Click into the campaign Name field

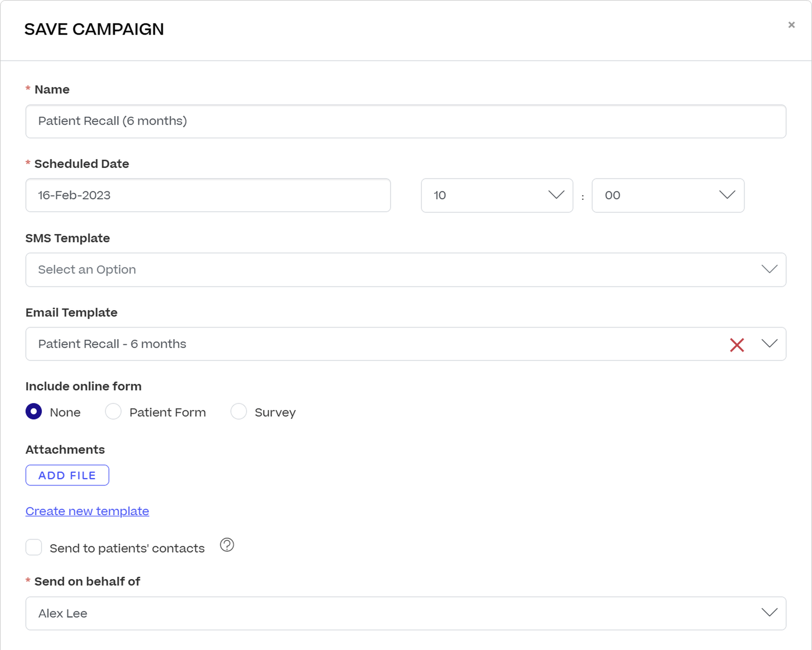point(406,121)
